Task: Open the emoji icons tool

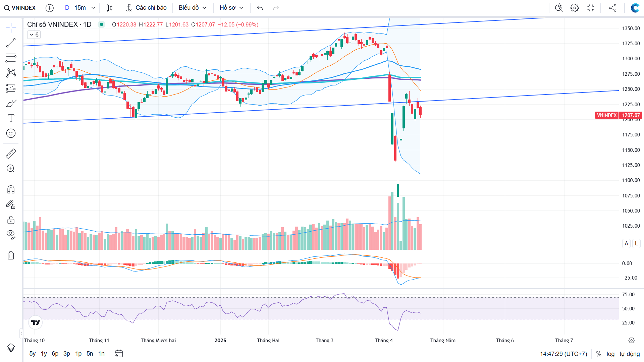Action: coord(11,133)
